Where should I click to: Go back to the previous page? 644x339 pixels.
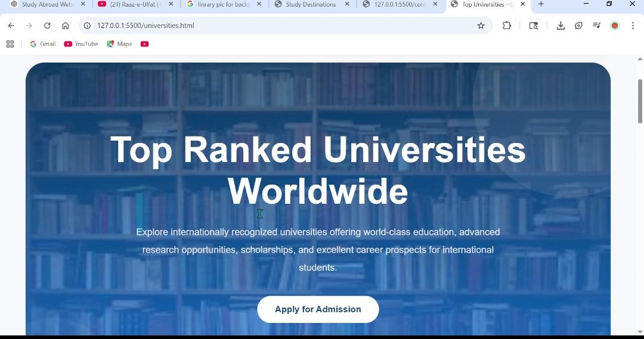(11, 26)
